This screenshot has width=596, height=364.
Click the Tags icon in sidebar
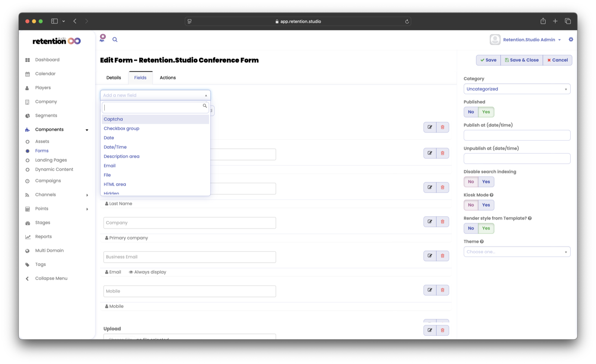pos(28,265)
